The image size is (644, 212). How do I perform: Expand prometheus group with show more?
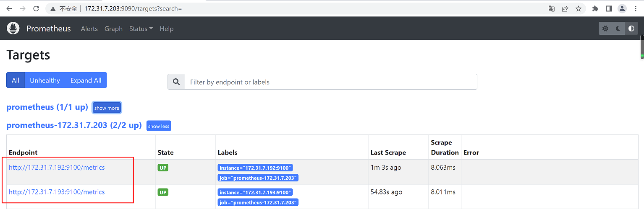tap(107, 108)
